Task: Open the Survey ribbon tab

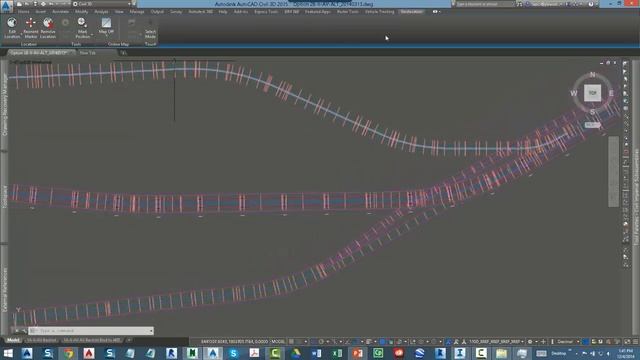Action: [x=176, y=12]
